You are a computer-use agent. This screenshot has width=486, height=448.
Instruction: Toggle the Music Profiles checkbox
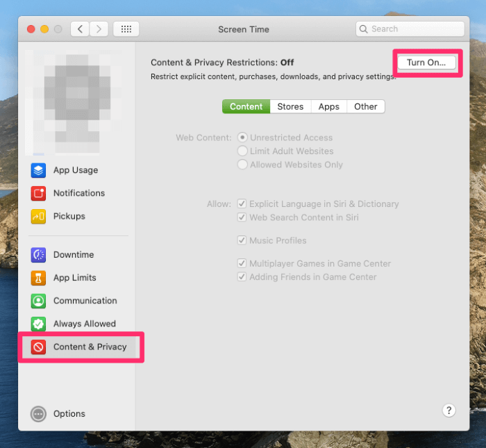pyautogui.click(x=242, y=240)
